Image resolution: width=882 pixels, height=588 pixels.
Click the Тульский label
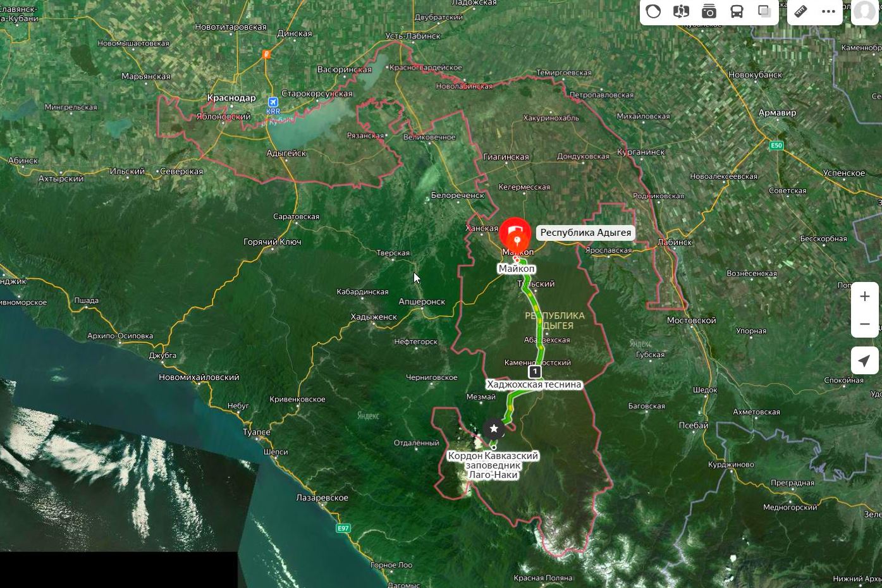(536, 284)
